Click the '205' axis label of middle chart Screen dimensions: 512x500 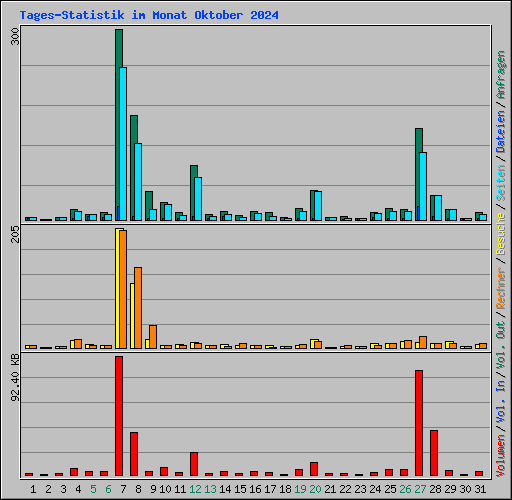15,234
